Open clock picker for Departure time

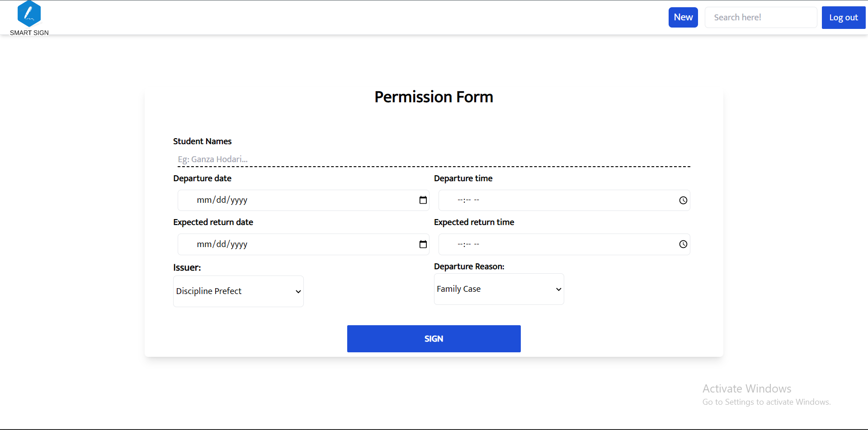point(683,200)
